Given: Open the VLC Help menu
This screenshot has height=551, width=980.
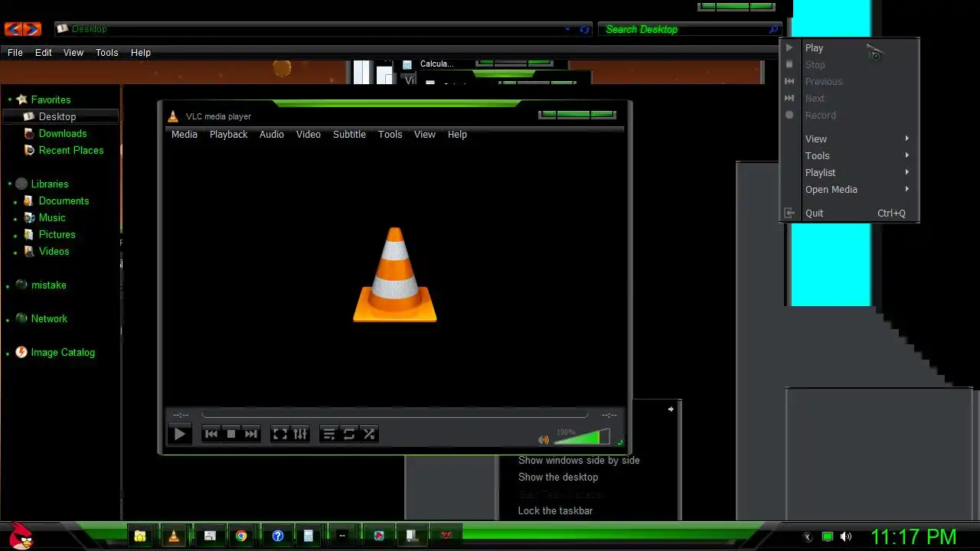Looking at the screenshot, I should pos(457,134).
